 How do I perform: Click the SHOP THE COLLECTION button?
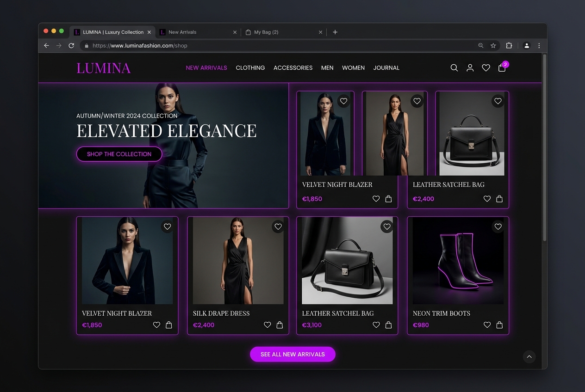coord(119,154)
